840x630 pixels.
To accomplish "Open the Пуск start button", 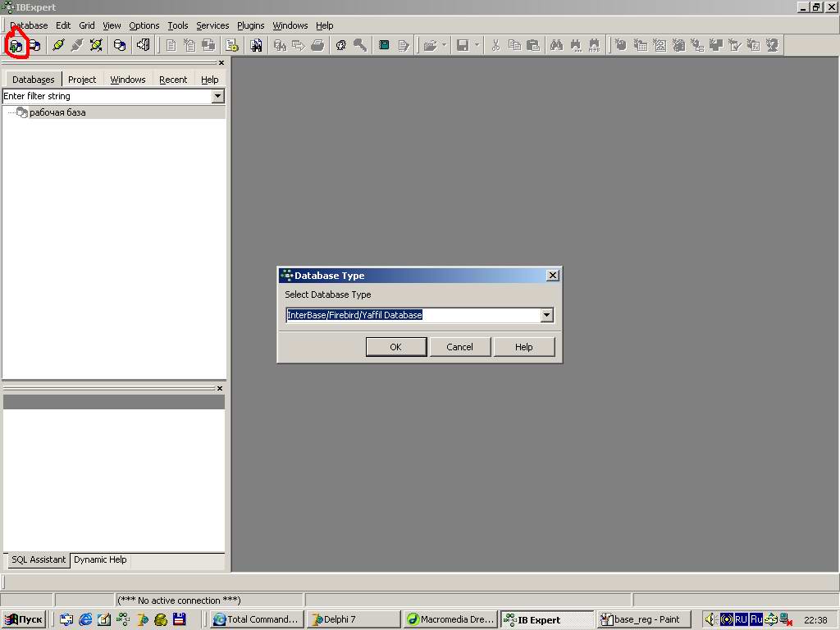I will [x=24, y=619].
